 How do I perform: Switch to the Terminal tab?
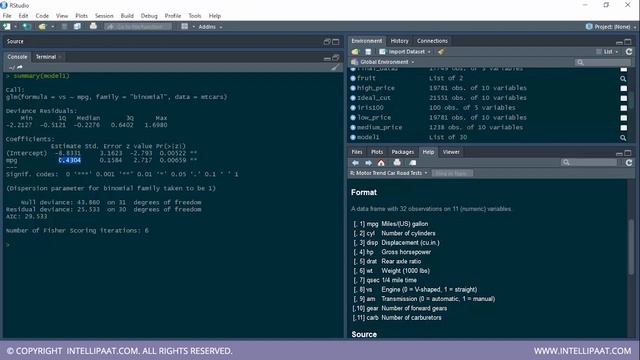46,57
